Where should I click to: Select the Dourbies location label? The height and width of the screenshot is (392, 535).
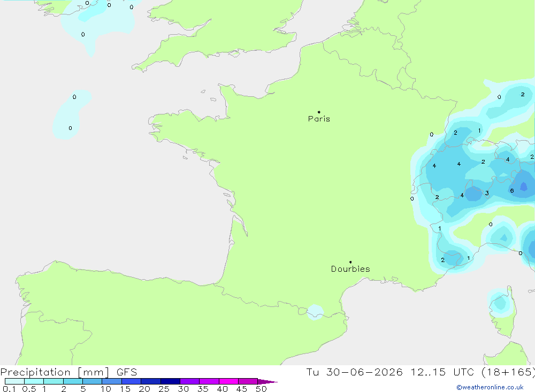coord(350,269)
